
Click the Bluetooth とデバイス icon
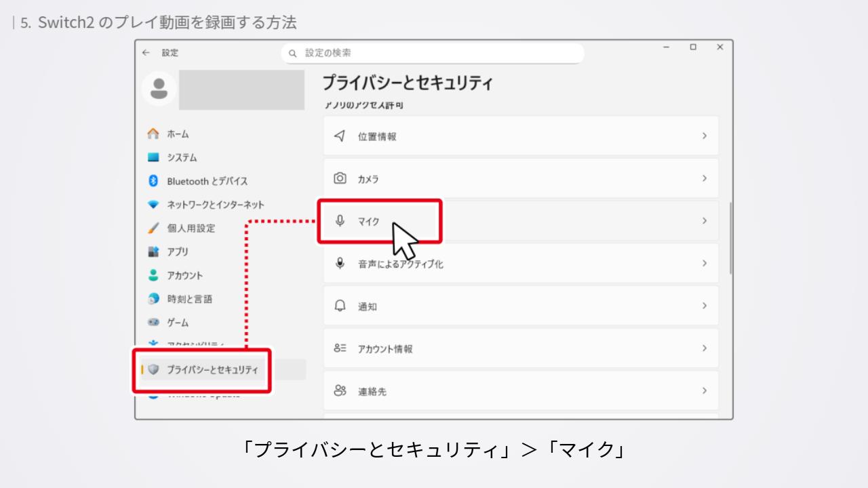tap(153, 181)
